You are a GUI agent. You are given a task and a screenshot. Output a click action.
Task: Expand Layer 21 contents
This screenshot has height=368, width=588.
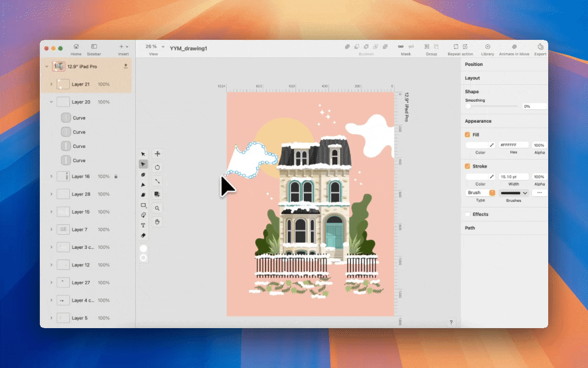coord(52,84)
